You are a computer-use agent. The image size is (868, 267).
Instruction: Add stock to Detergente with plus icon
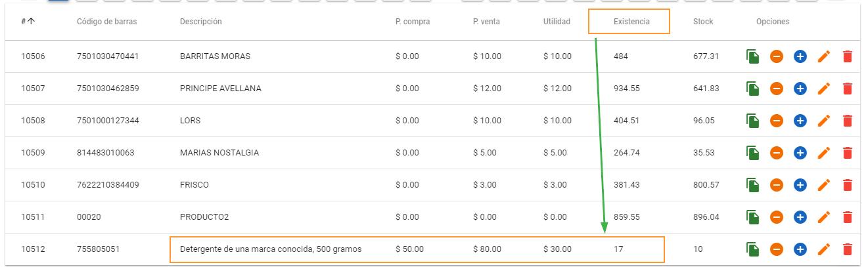[800, 249]
